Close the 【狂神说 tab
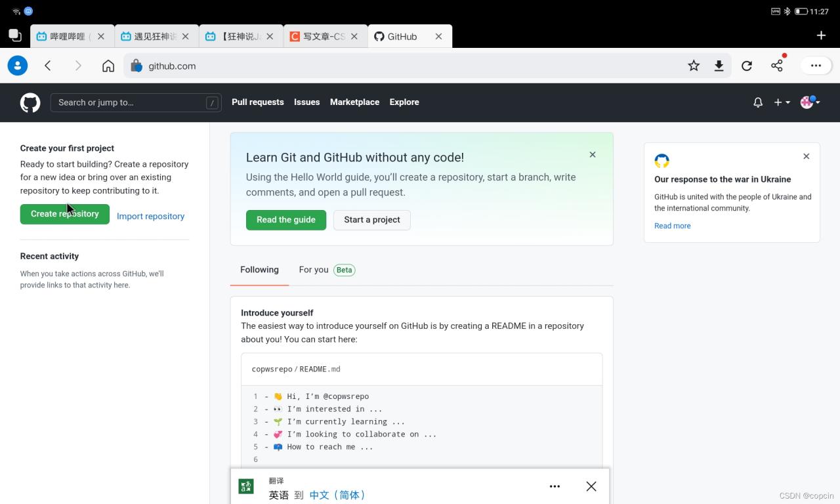This screenshot has width=840, height=504. 270,37
